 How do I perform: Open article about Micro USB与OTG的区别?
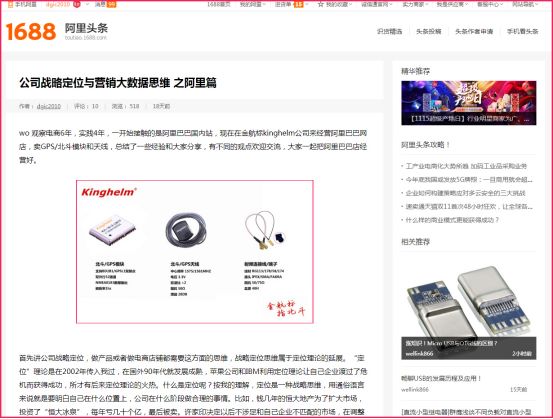click(x=451, y=343)
